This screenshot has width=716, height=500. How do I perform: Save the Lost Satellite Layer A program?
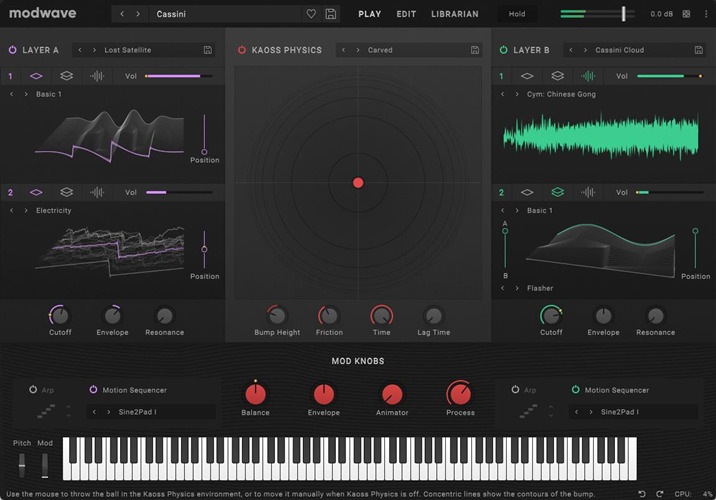(x=207, y=50)
